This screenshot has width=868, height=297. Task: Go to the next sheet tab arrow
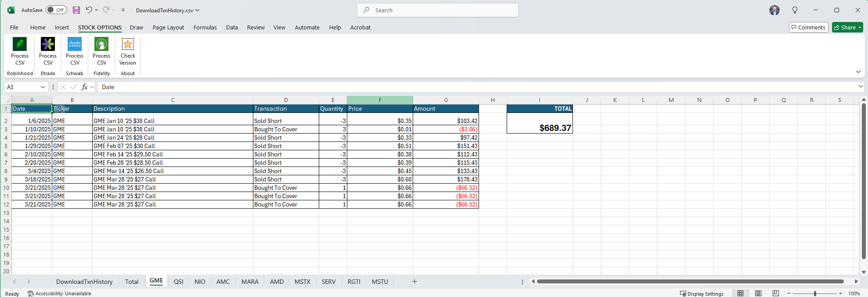click(29, 282)
